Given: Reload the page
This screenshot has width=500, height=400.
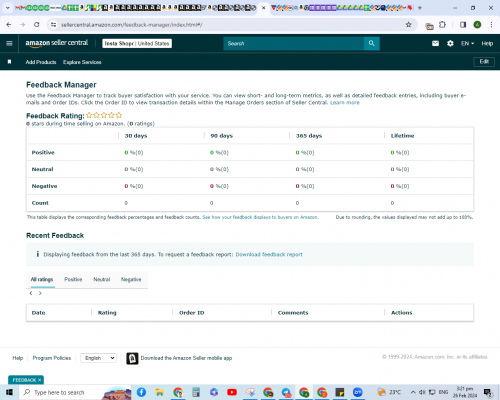Looking at the screenshot, I should (37, 25).
